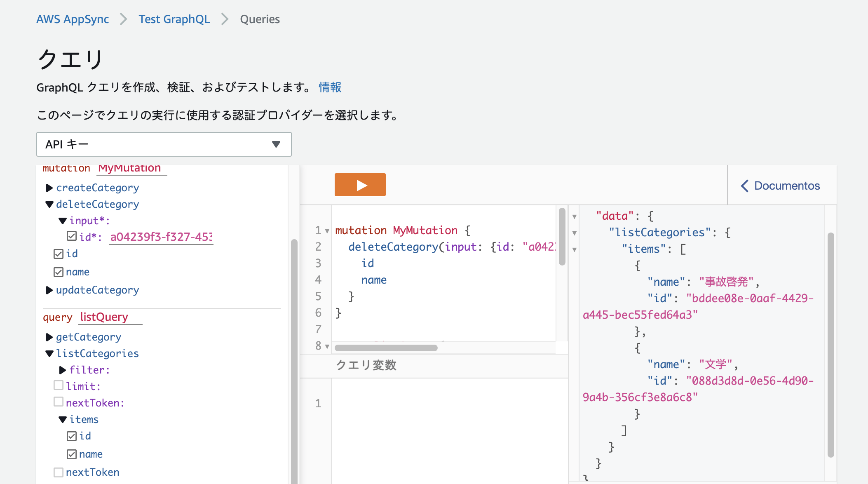Open the 情報 info link
Viewport: 868px width, 484px height.
[330, 87]
